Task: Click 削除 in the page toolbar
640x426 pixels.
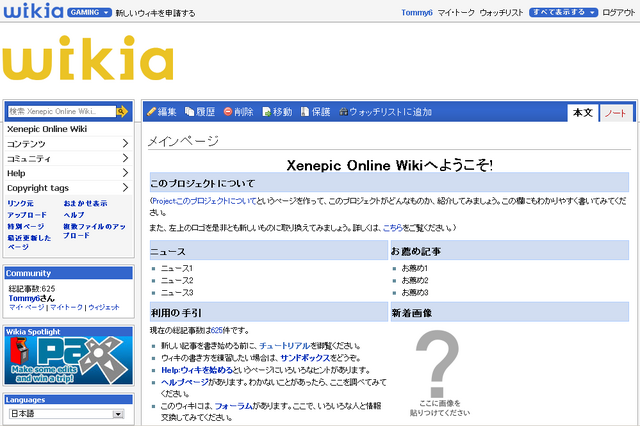Action: [x=244, y=112]
